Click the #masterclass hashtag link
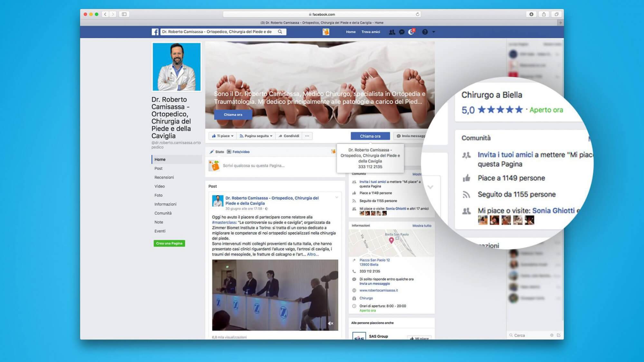This screenshot has width=644, height=362. [224, 222]
